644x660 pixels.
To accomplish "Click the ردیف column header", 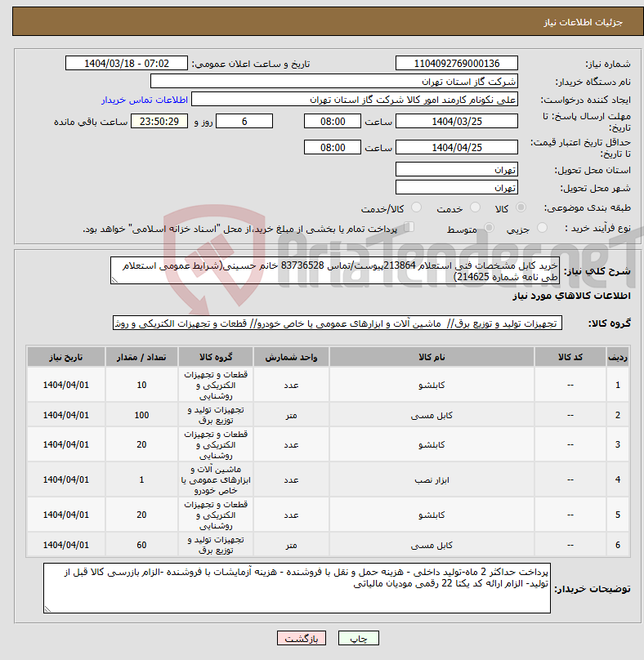I will pyautogui.click(x=618, y=357).
